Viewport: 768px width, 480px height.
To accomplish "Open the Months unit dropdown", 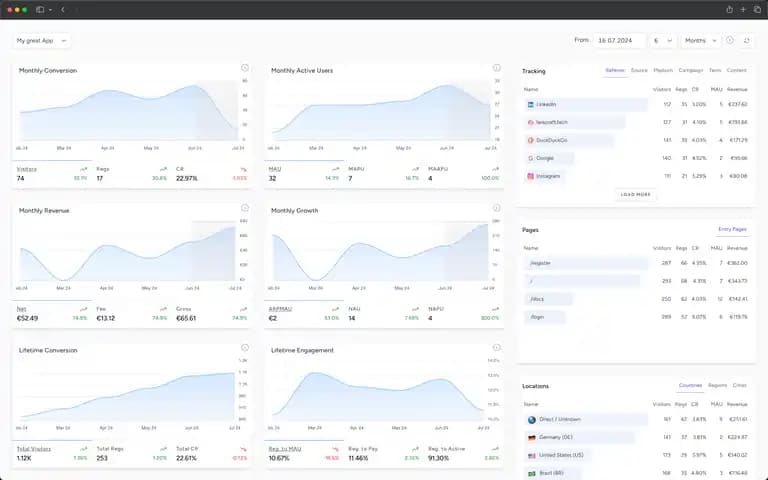I will point(700,41).
